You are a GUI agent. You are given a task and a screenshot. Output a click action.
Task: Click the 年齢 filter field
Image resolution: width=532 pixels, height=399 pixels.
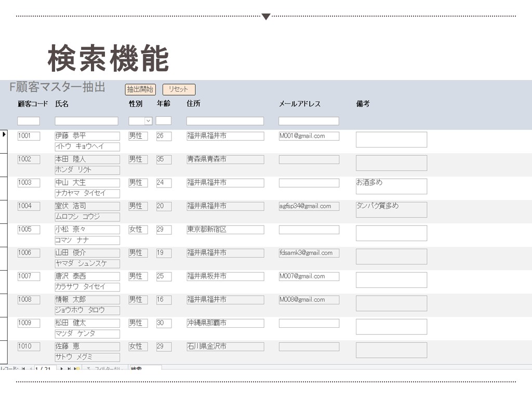[163, 121]
